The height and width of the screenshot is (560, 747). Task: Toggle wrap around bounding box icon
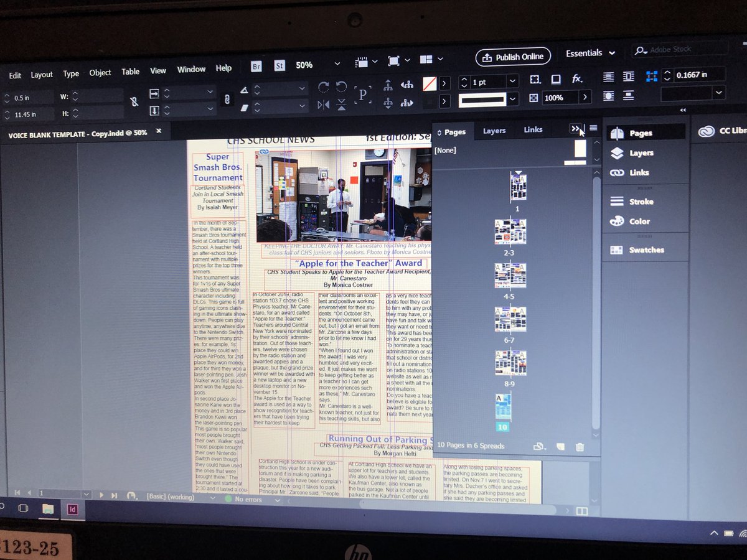[629, 77]
